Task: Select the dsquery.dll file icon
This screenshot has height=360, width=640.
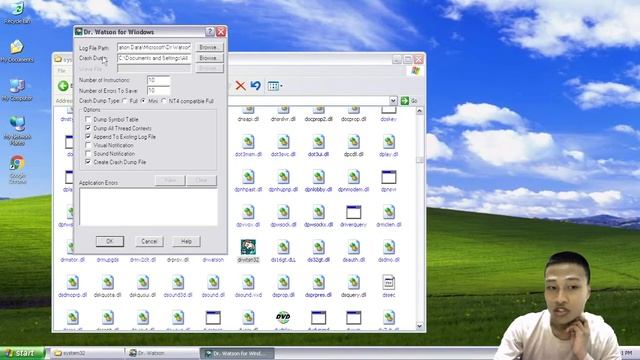Action: 353,282
